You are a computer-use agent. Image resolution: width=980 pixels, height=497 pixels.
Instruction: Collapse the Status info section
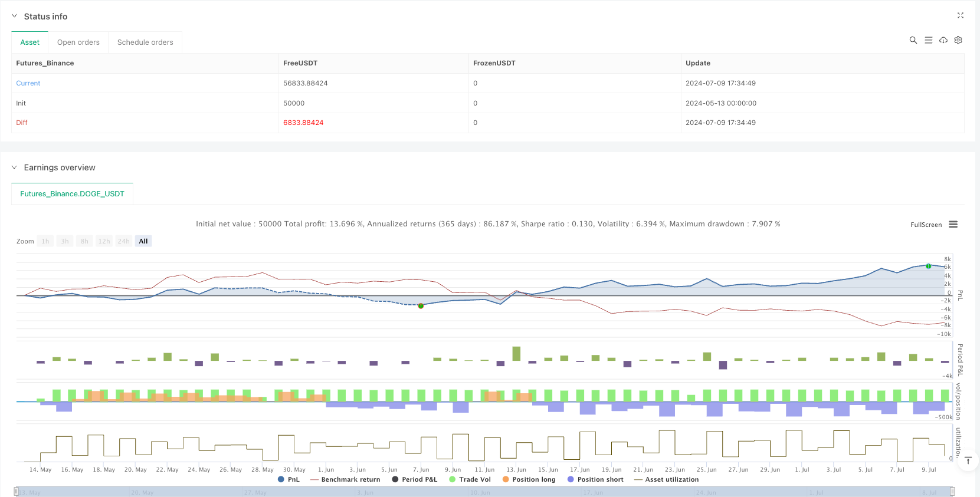[x=15, y=17]
